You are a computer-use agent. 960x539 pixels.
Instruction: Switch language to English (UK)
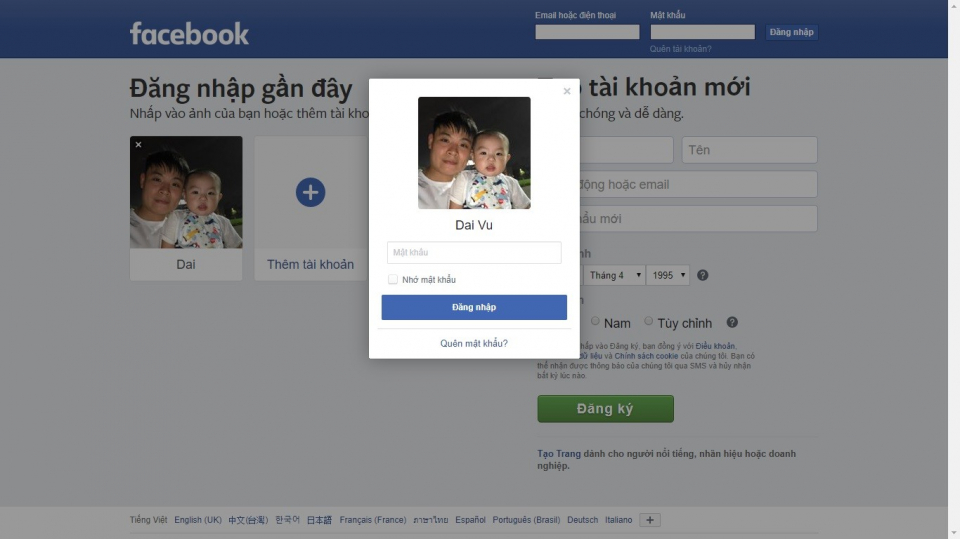[198, 520]
